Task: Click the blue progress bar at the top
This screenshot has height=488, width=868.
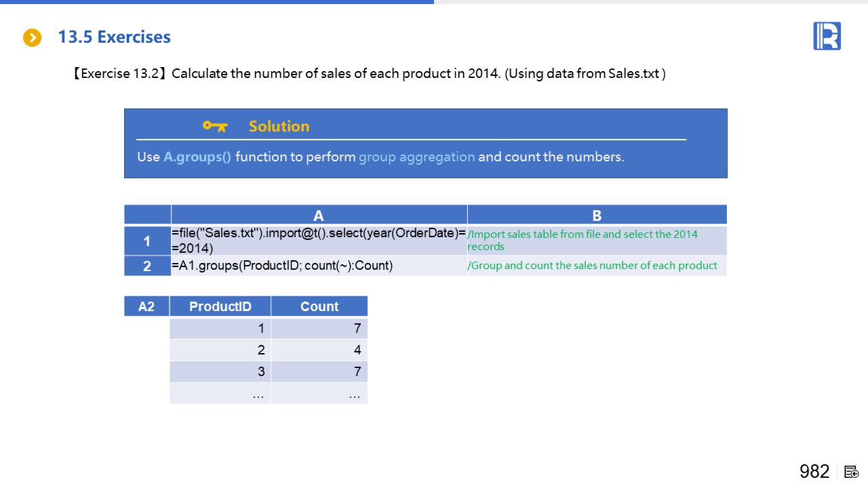Action: (x=217, y=2)
